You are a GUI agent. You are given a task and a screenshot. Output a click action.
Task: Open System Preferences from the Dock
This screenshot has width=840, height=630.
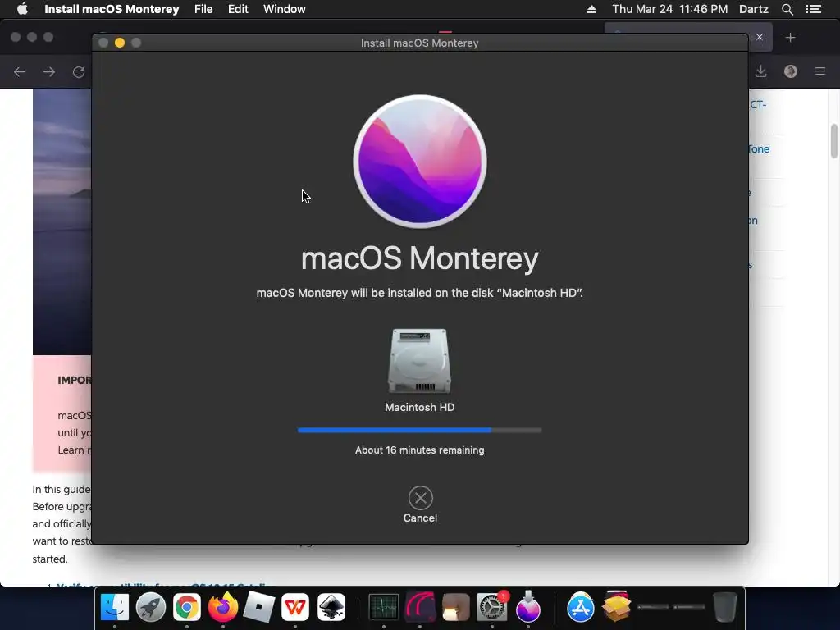click(492, 607)
